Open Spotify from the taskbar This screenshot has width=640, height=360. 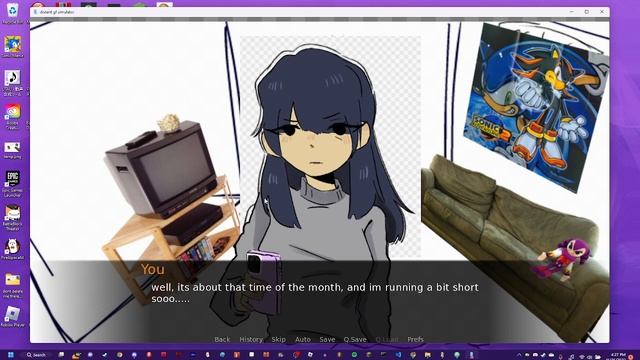[x=354, y=355]
